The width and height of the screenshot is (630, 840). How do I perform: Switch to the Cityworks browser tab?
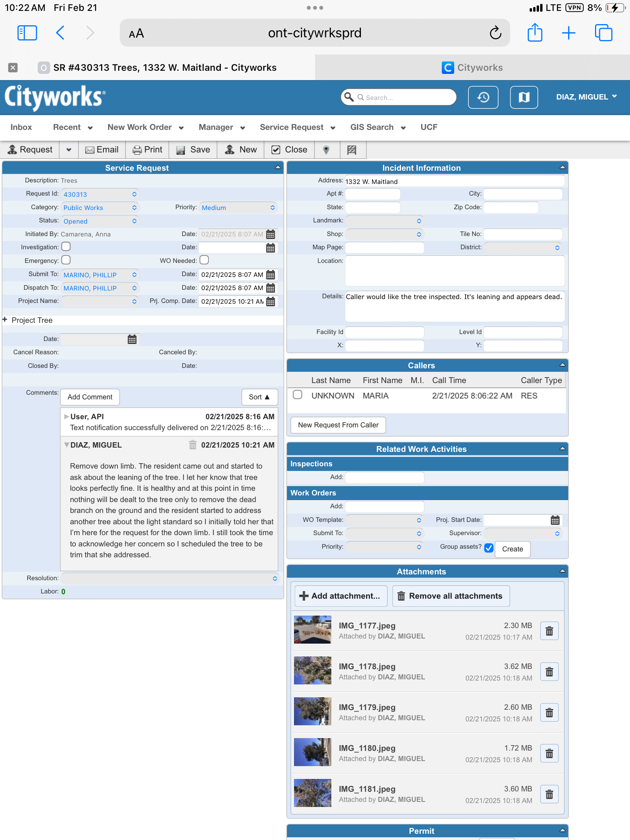coord(472,68)
